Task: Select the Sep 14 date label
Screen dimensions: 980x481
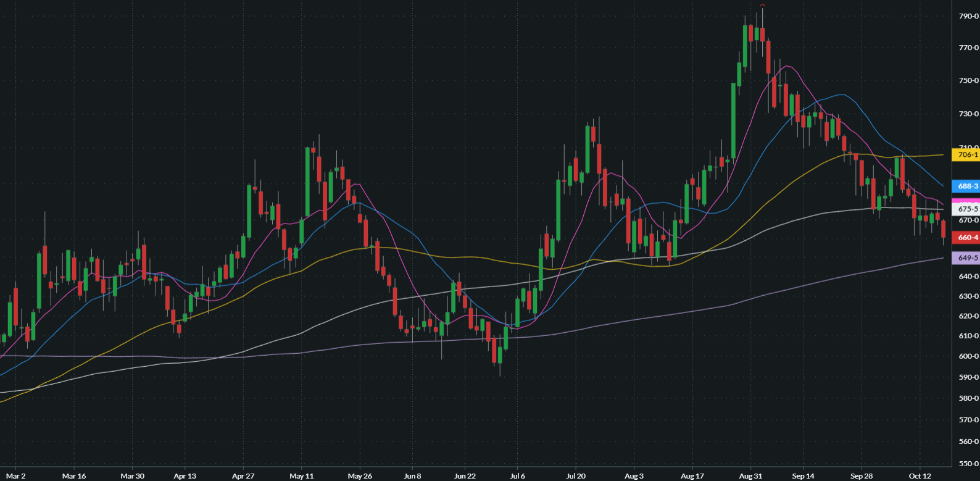Action: point(803,476)
